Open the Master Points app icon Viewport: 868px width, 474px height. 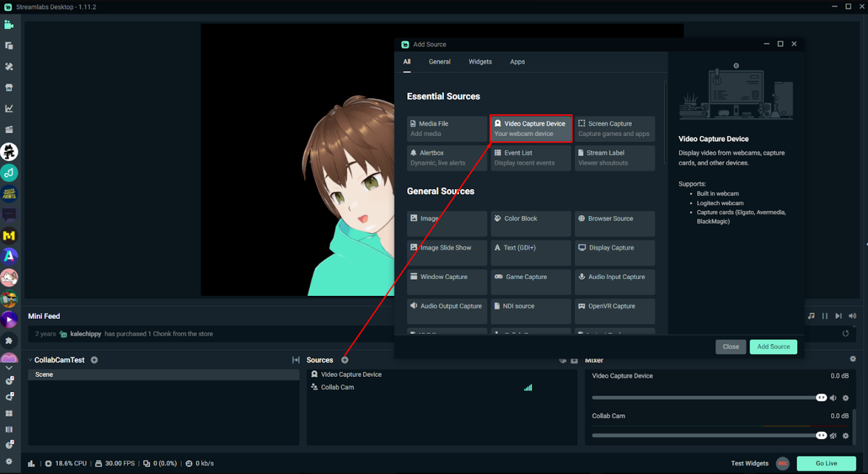point(9,193)
